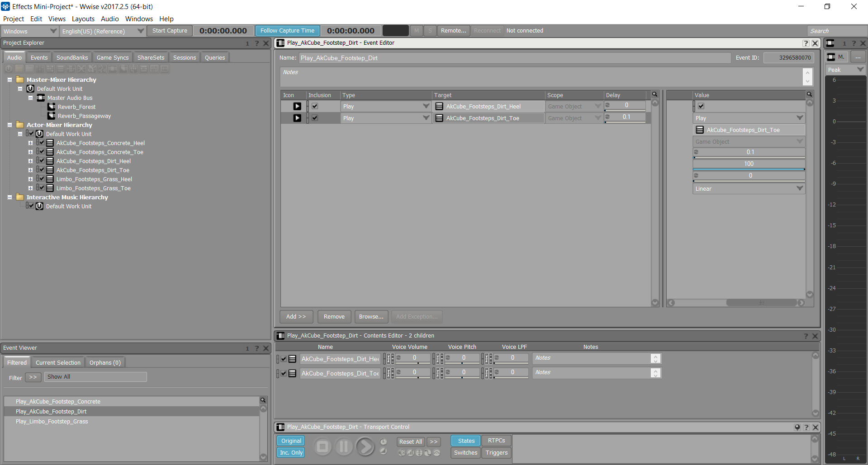
Task: Click the Limbo_Footsteps_Grass_Toe container icon
Action: [50, 188]
